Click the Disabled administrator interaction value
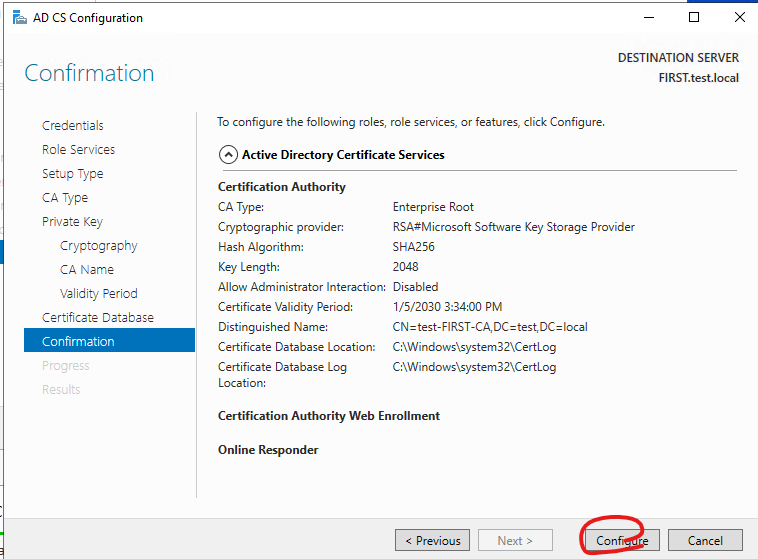758x559 pixels. pyautogui.click(x=415, y=287)
